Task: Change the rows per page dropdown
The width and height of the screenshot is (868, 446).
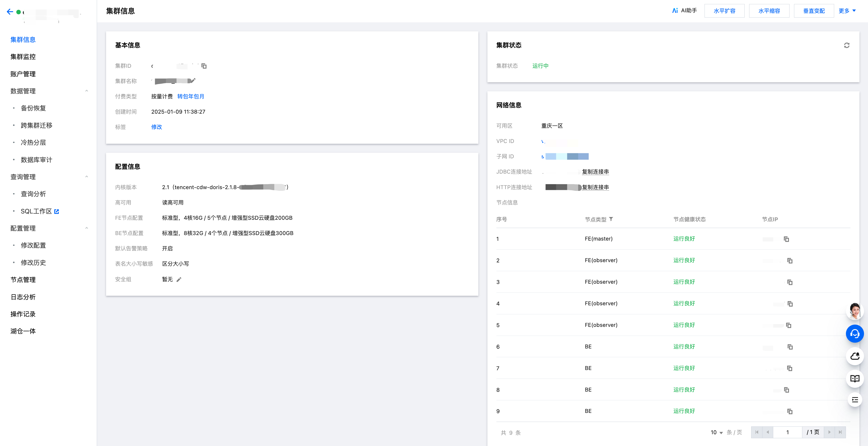Action: point(716,432)
